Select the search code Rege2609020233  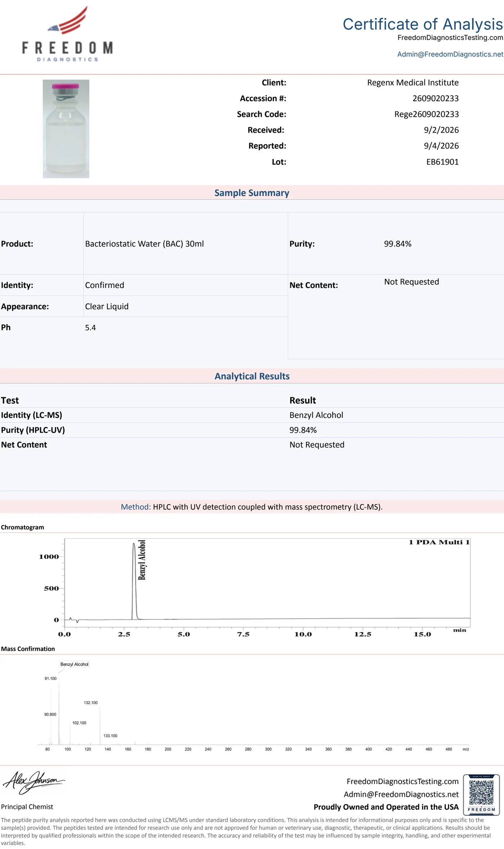click(x=427, y=114)
